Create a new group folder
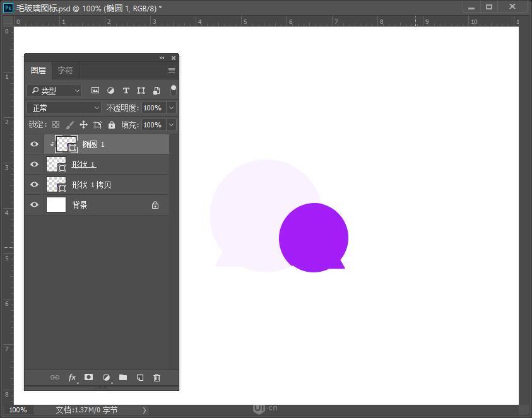This screenshot has width=532, height=418. pyautogui.click(x=123, y=378)
